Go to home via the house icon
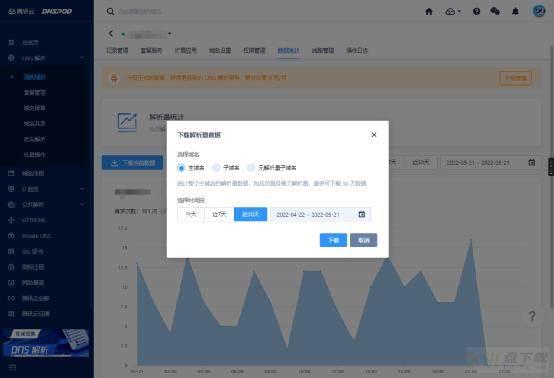This screenshot has width=554, height=378. [429, 12]
